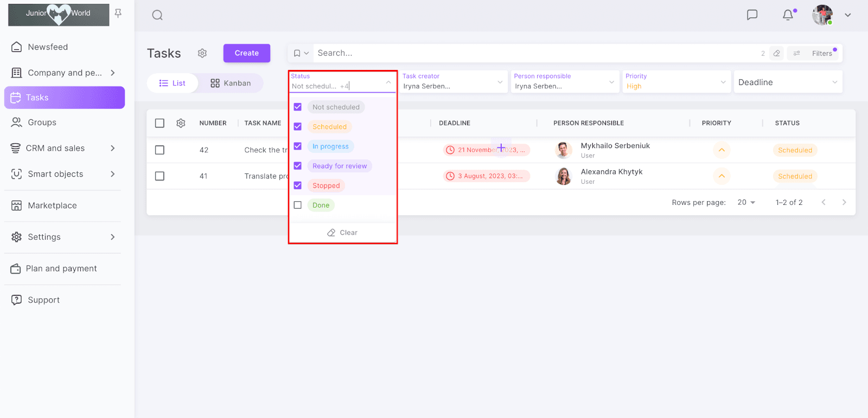Open the search magnifier icon in top bar
The width and height of the screenshot is (868, 418).
tap(157, 15)
